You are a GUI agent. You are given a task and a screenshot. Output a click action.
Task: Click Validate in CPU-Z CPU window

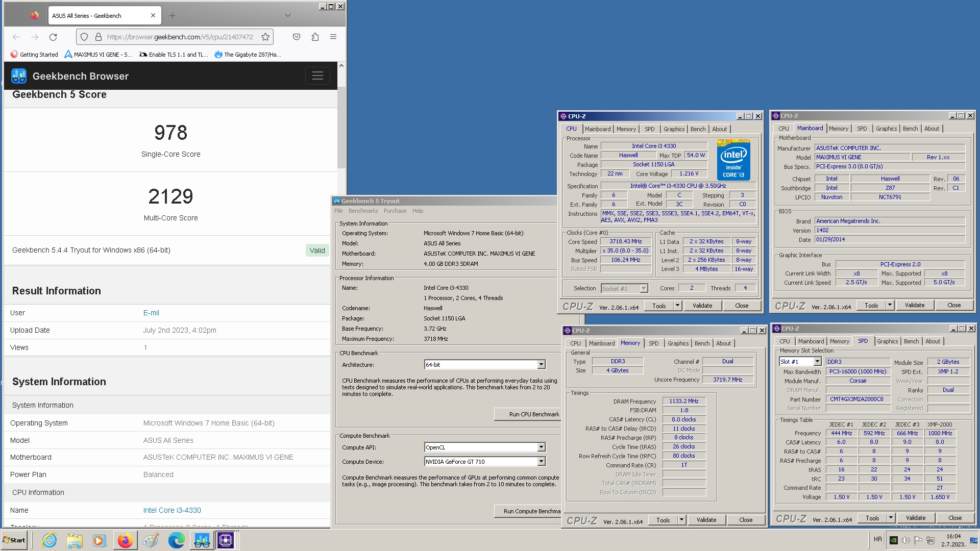click(702, 306)
